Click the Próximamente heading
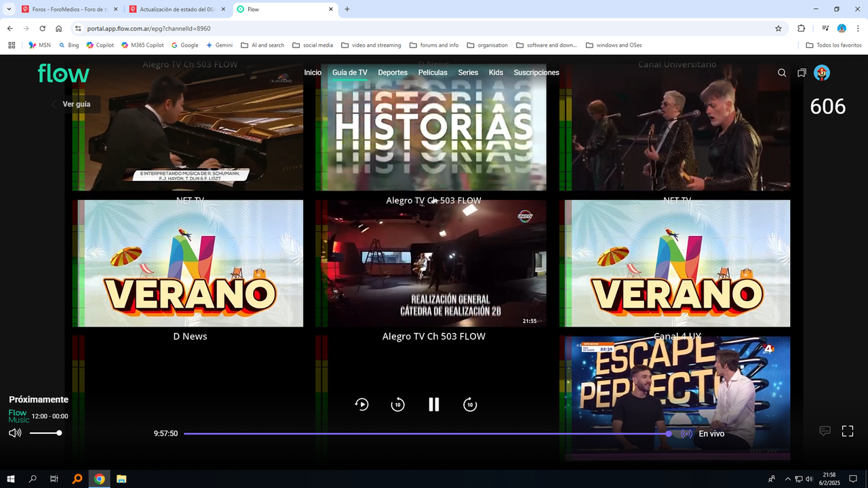Screen dimensions: 868x488 click(39, 400)
